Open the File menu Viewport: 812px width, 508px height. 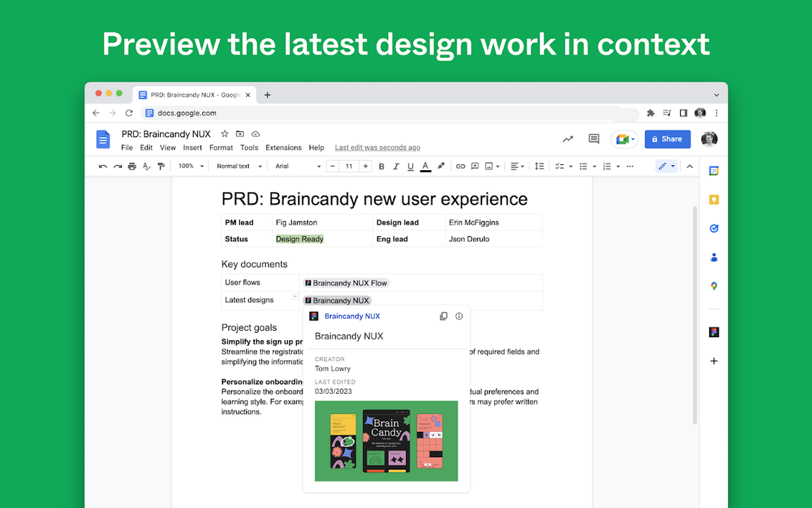127,147
